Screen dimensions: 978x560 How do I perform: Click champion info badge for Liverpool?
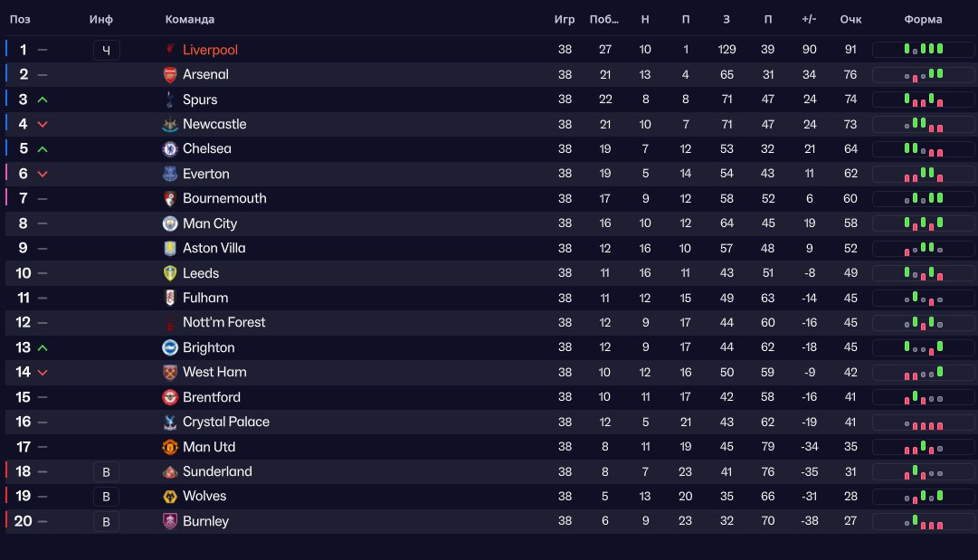coord(106,50)
